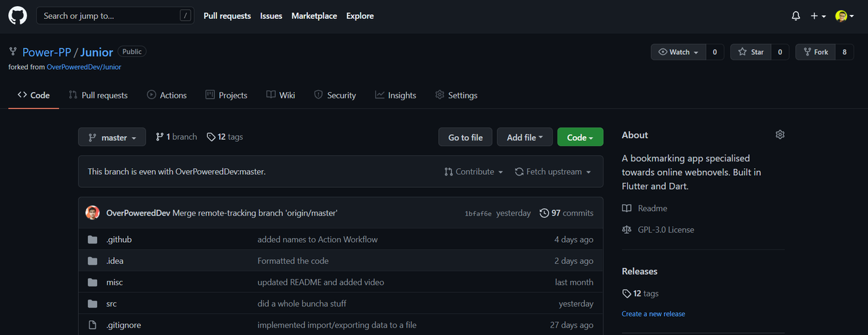This screenshot has height=335, width=868.
Task: Open the forks count 8
Action: (x=844, y=52)
